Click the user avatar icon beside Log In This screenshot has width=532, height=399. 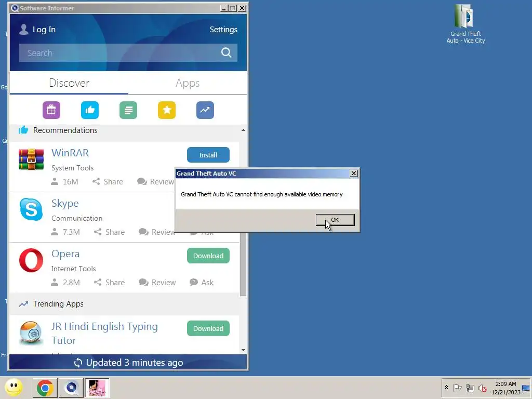tap(24, 30)
